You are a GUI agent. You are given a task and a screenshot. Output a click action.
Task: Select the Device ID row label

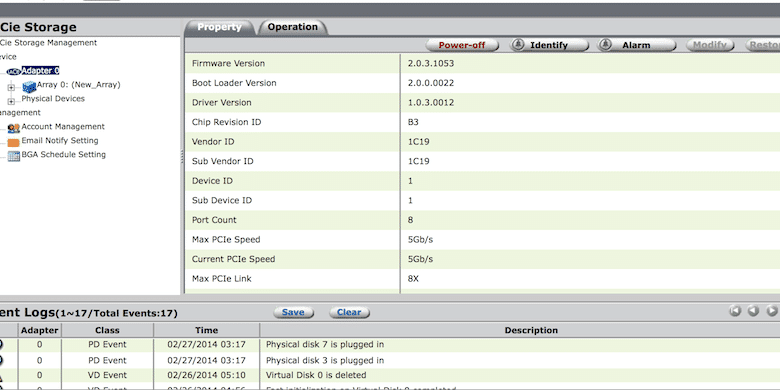tap(212, 181)
